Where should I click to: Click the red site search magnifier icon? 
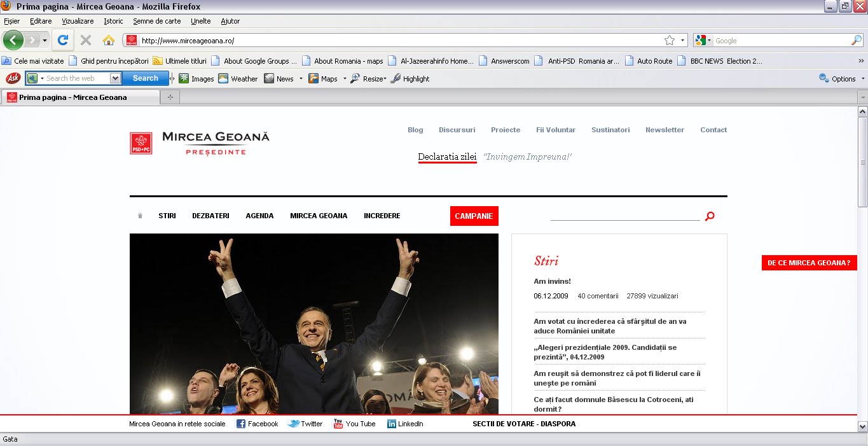click(710, 216)
